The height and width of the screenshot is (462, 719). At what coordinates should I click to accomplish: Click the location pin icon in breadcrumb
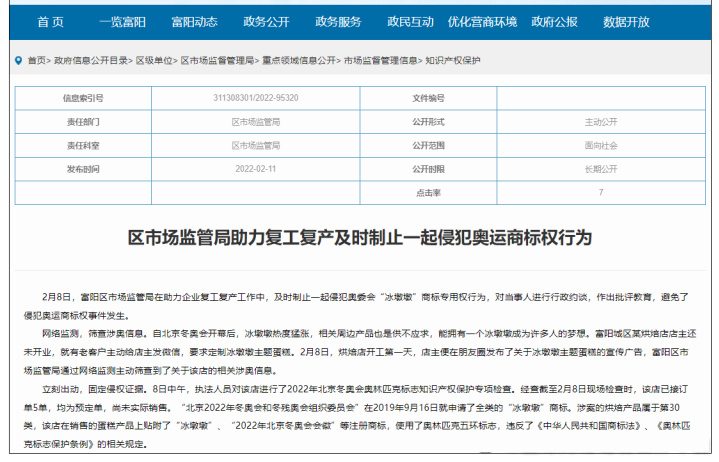[19, 60]
